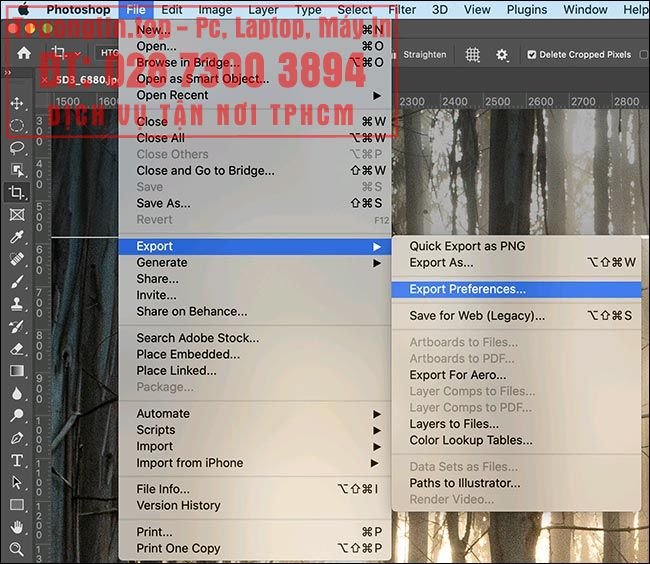Viewport: 650px width, 564px height.
Task: Open the Apple menu
Action: point(23,9)
